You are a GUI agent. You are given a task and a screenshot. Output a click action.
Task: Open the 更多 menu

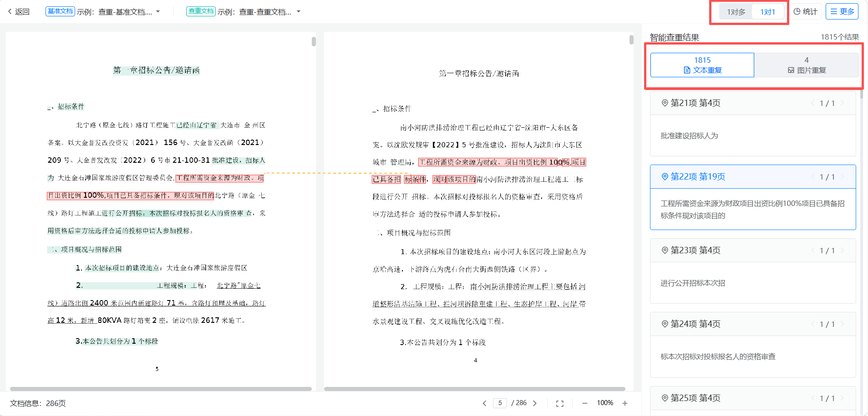[842, 11]
